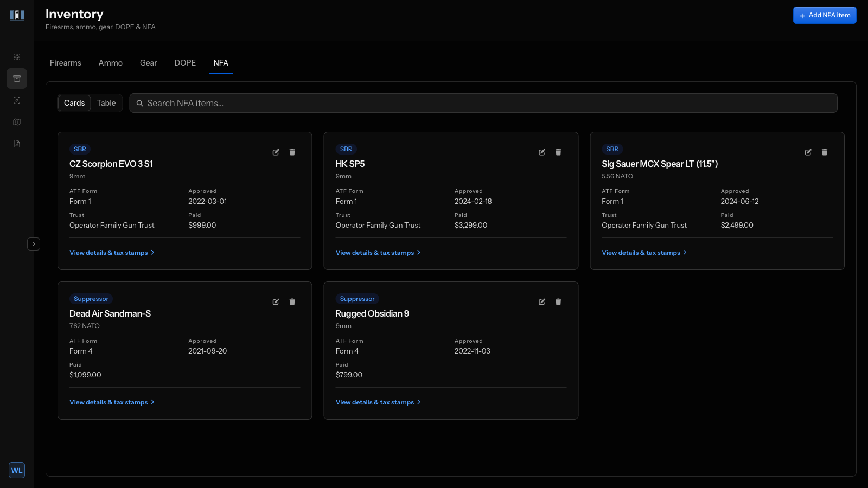Click the approved date 2021-09-20
The width and height of the screenshot is (868, 488).
pos(208,351)
